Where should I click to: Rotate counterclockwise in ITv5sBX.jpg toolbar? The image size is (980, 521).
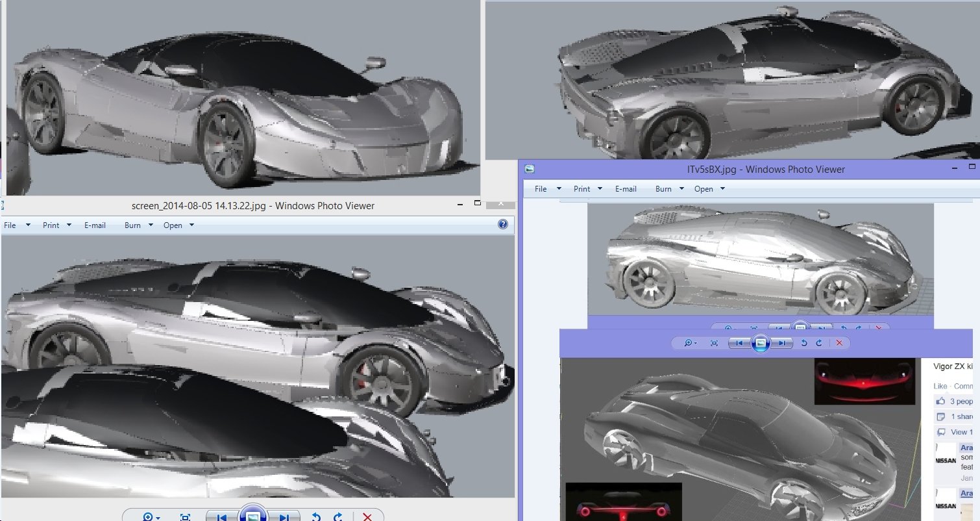(x=804, y=342)
